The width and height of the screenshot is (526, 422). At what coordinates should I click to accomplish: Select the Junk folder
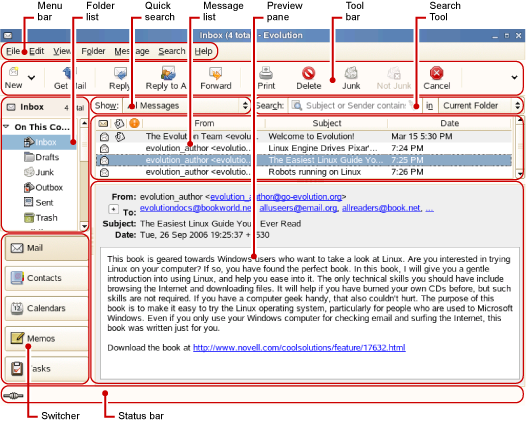(39, 172)
